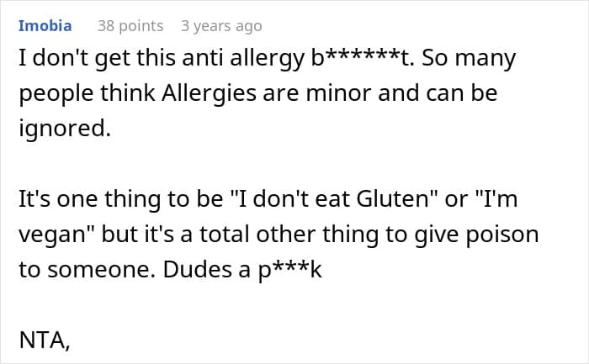Viewport: 589px width, 364px height.
Task: Open the 3 years ago timestamp link
Action: pyautogui.click(x=221, y=26)
